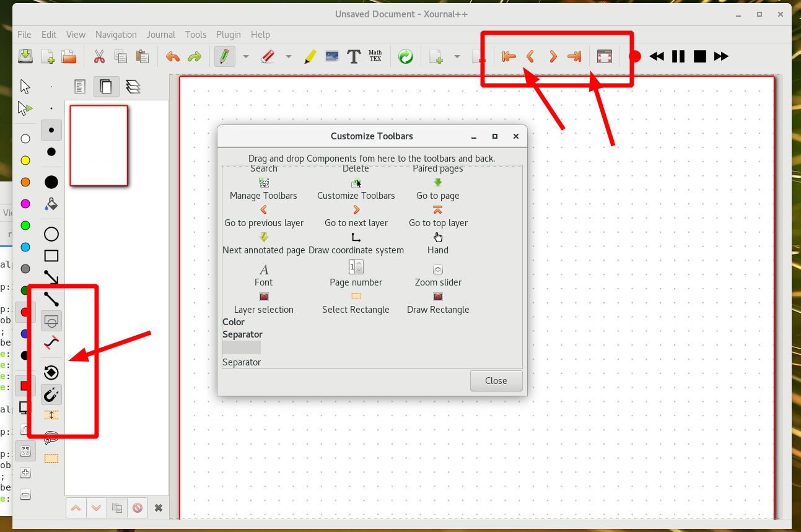Screen dimensions: 801x532
Task: Cut the selection with the scissors icon
Action: [x=99, y=56]
